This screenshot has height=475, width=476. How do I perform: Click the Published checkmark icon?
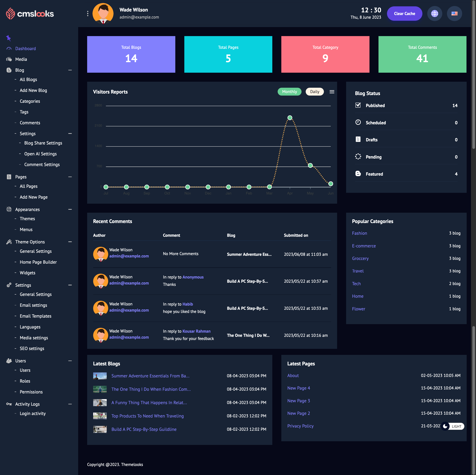point(358,105)
